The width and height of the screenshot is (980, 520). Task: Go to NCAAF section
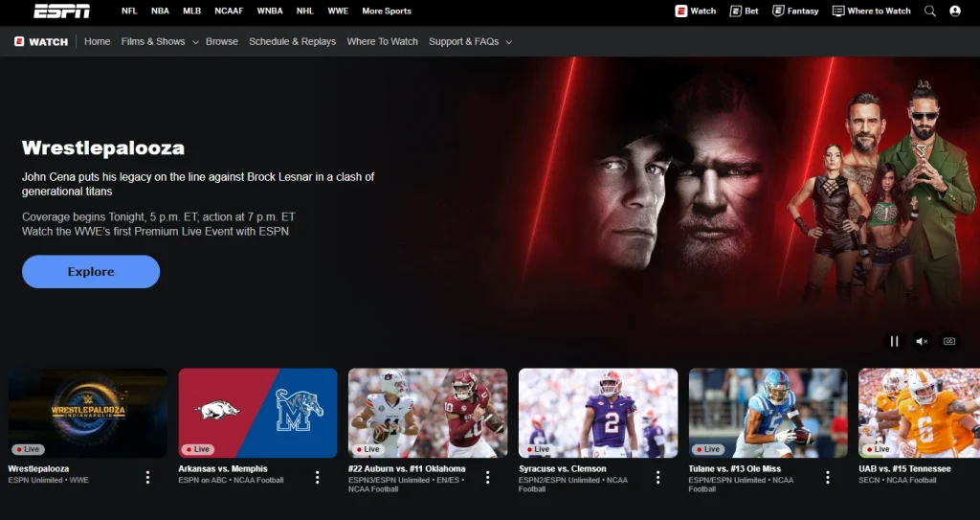point(229,11)
